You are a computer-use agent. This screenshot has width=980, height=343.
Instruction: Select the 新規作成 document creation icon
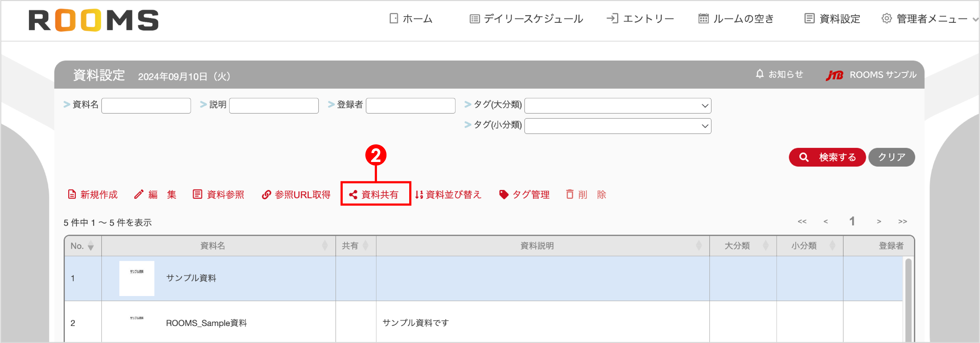(72, 194)
